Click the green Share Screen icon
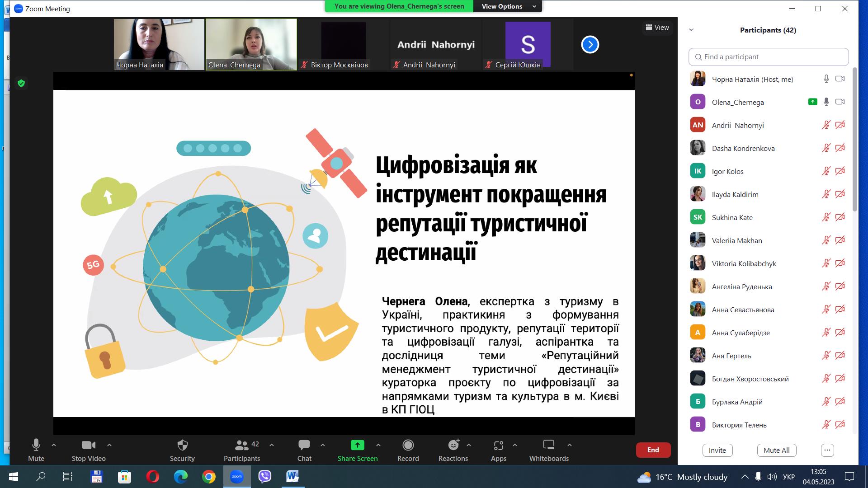This screenshot has width=868, height=488. coord(357,445)
